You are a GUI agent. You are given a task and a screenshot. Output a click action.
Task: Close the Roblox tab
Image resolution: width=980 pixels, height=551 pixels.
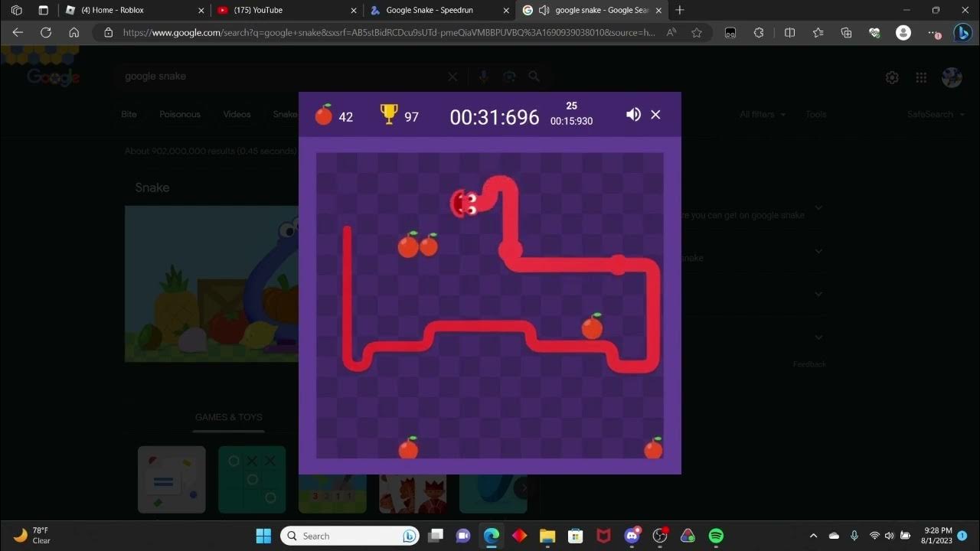[201, 10]
